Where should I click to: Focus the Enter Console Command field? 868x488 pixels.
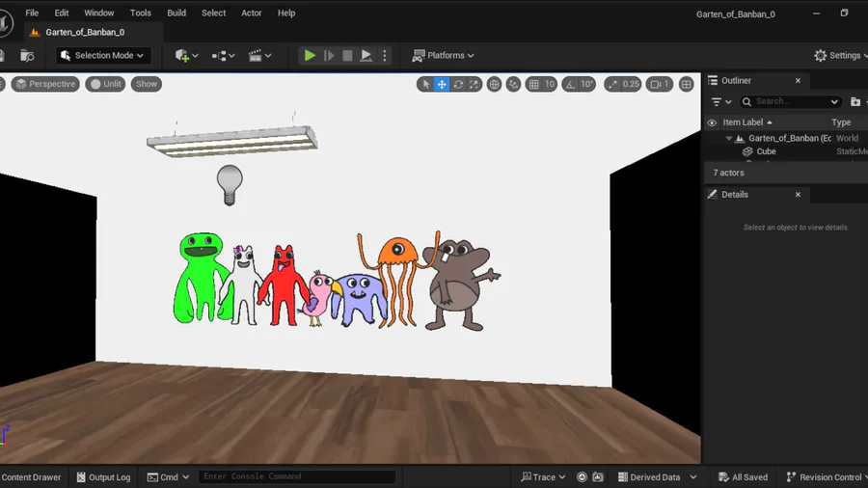297,476
